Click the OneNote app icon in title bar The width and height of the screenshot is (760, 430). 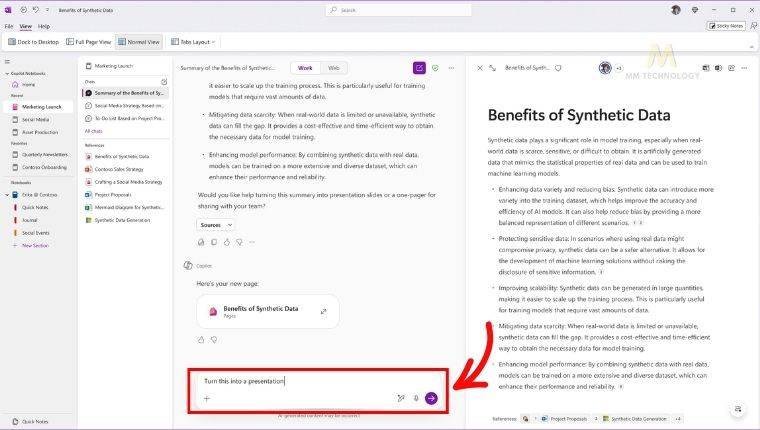(8, 10)
